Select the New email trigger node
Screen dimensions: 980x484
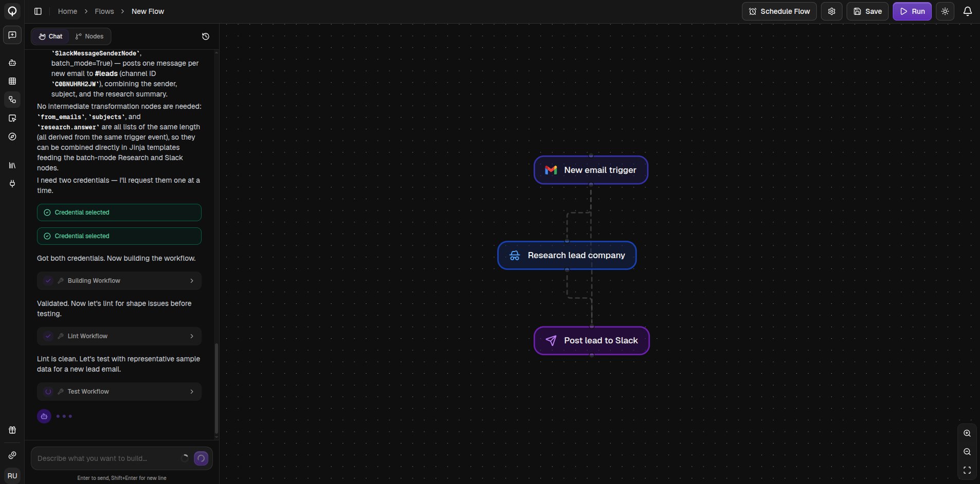click(591, 170)
